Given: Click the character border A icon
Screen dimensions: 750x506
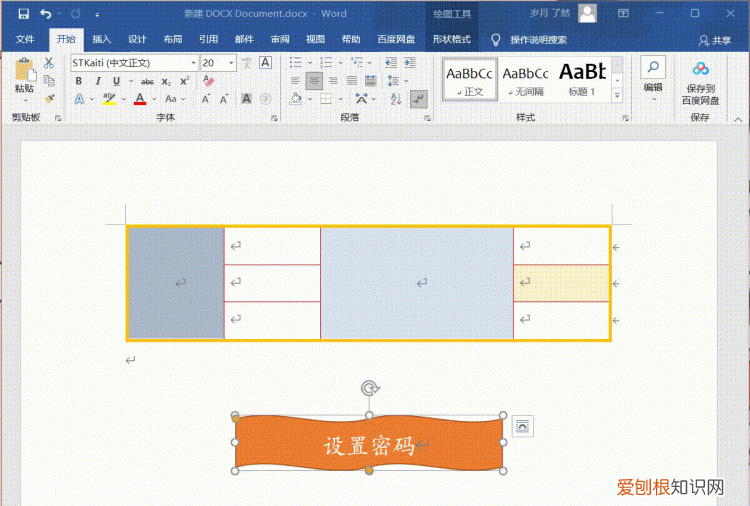Looking at the screenshot, I should [x=265, y=63].
